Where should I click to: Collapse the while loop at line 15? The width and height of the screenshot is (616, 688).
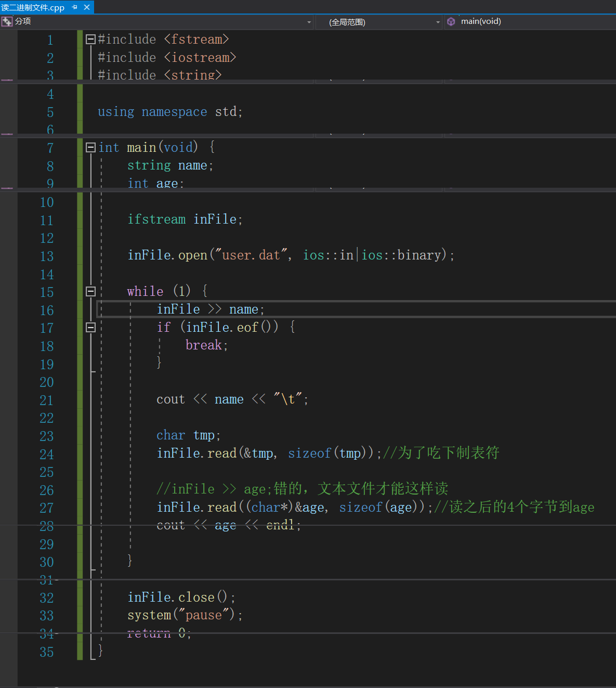point(90,291)
